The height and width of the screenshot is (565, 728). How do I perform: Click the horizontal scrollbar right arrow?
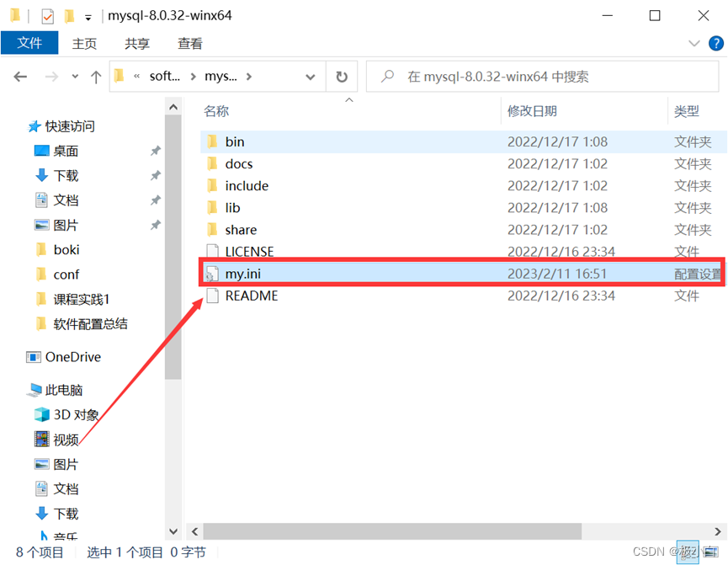pos(718,531)
